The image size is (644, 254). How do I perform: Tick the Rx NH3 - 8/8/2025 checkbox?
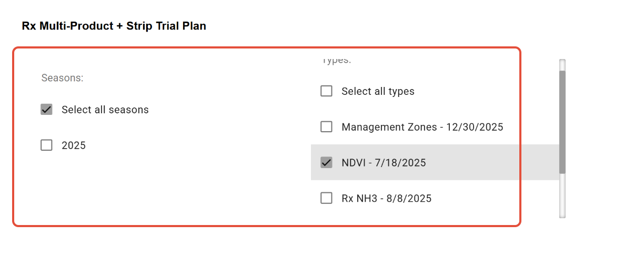[x=327, y=198]
